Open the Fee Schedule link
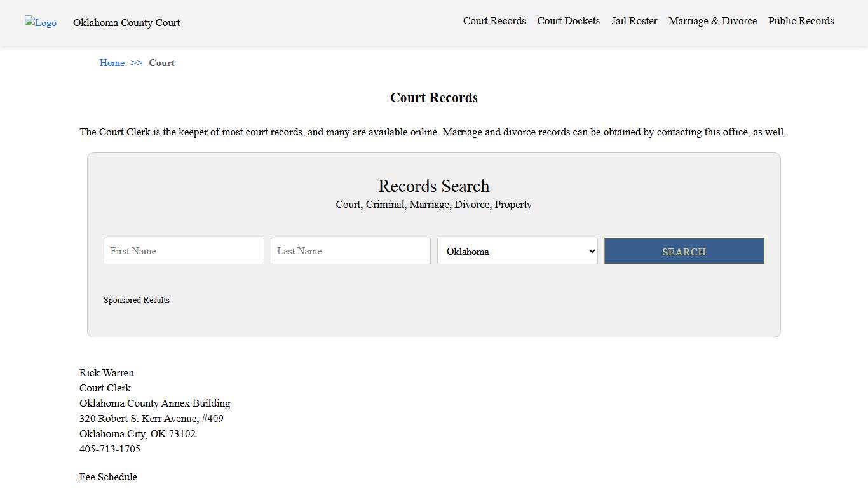Viewport: 868px width, 488px height. (108, 477)
